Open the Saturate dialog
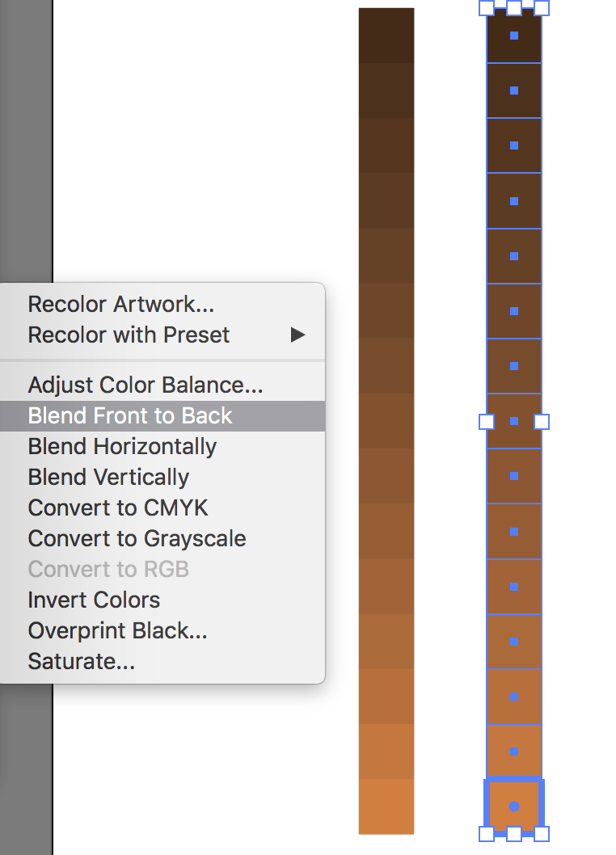Viewport: 616px width, 855px height. [81, 661]
